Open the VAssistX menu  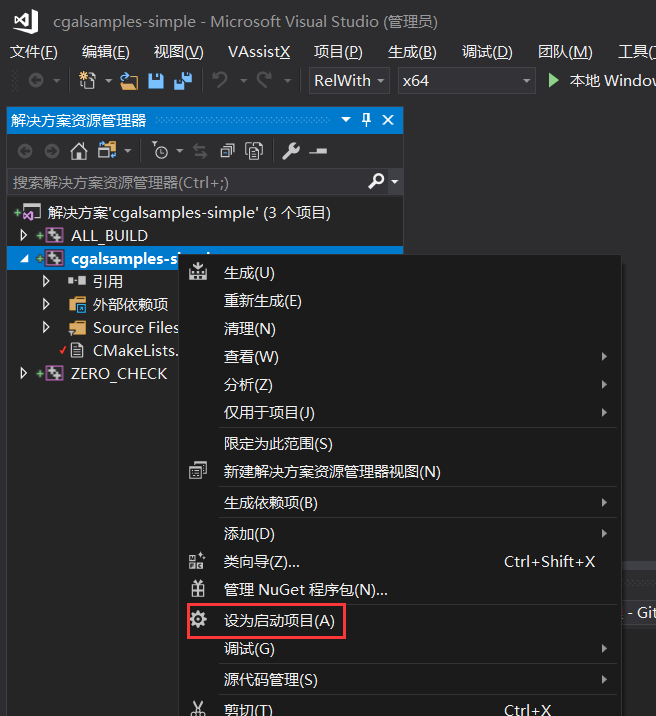[x=259, y=52]
